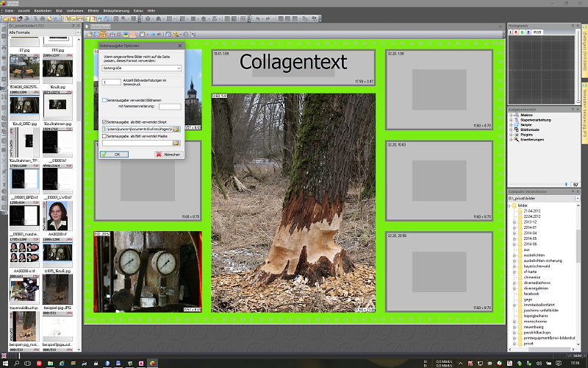
Task: Click the blue globe icon in main toolbar
Action: tap(107, 18)
